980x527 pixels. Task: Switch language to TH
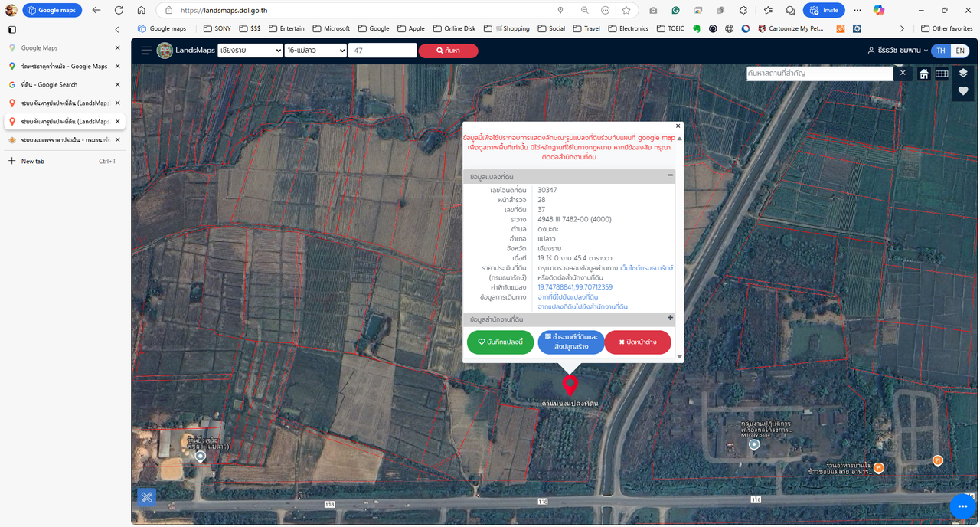941,51
